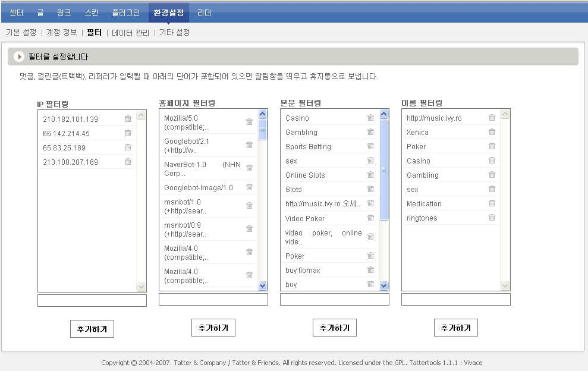Click 추가하기 under IP 필터링
Screen dimensions: 588x371
pos(92,329)
